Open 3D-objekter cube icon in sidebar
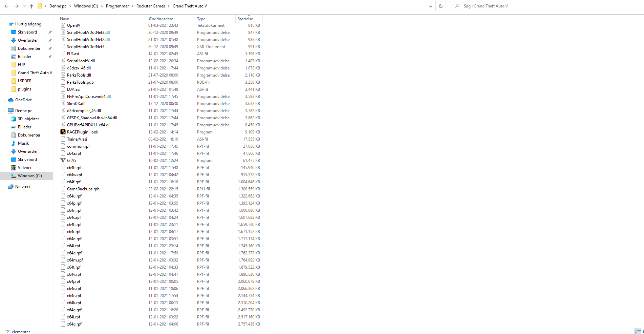The height and width of the screenshot is (334, 644). click(x=14, y=119)
